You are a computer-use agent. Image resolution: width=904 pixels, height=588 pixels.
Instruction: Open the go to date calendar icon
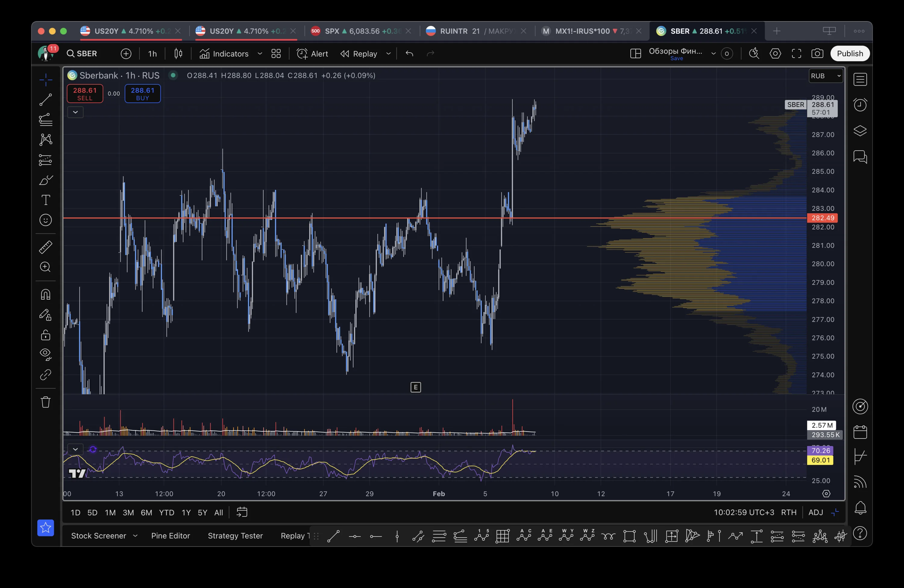pyautogui.click(x=242, y=512)
